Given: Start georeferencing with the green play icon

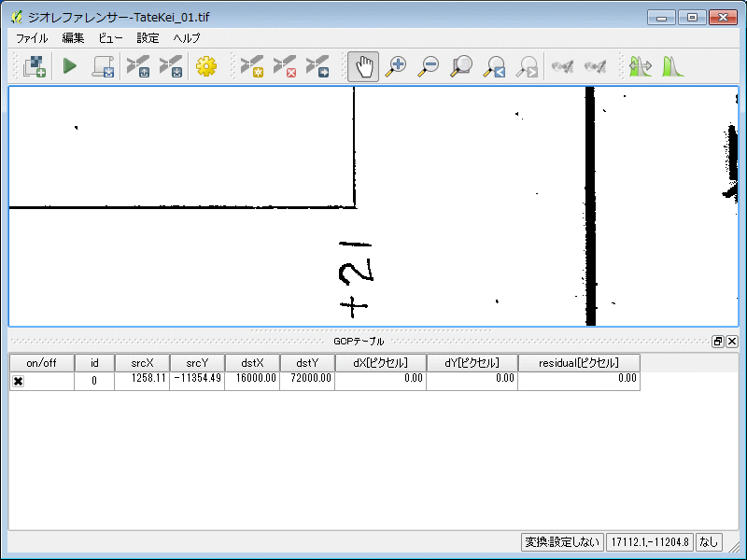Looking at the screenshot, I should (69, 66).
